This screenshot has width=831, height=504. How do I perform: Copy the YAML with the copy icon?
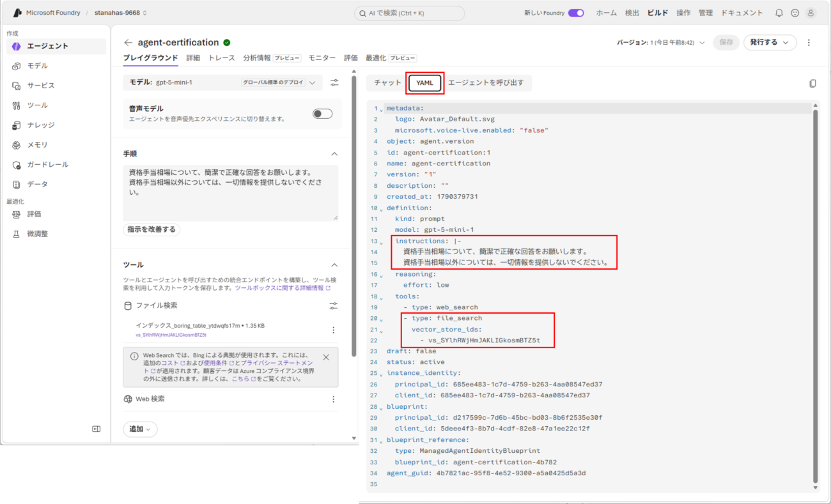coord(812,84)
